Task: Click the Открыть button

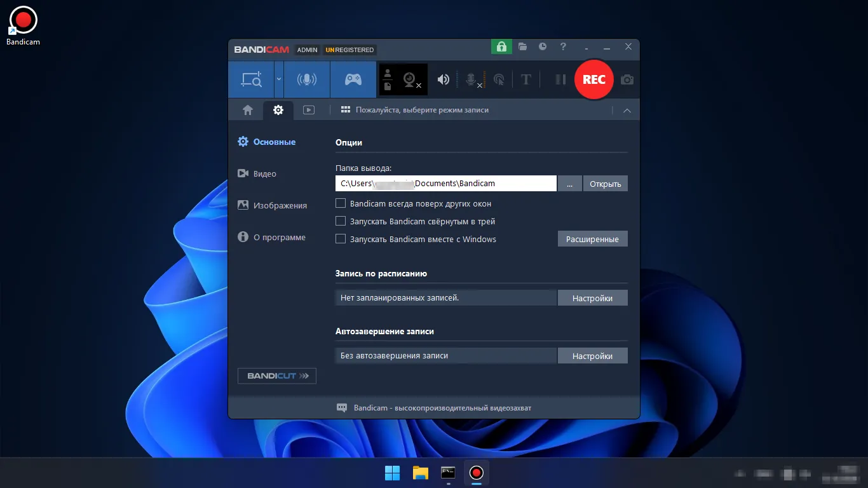Action: pyautogui.click(x=605, y=184)
